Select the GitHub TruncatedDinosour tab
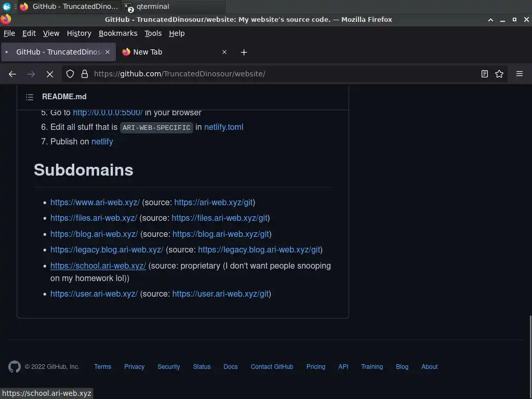 coord(58,52)
